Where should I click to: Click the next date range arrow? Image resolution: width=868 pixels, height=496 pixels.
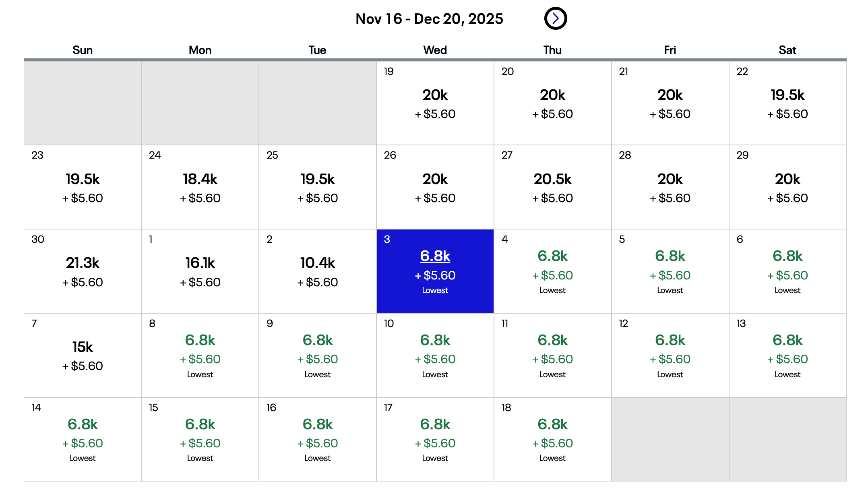(x=555, y=19)
